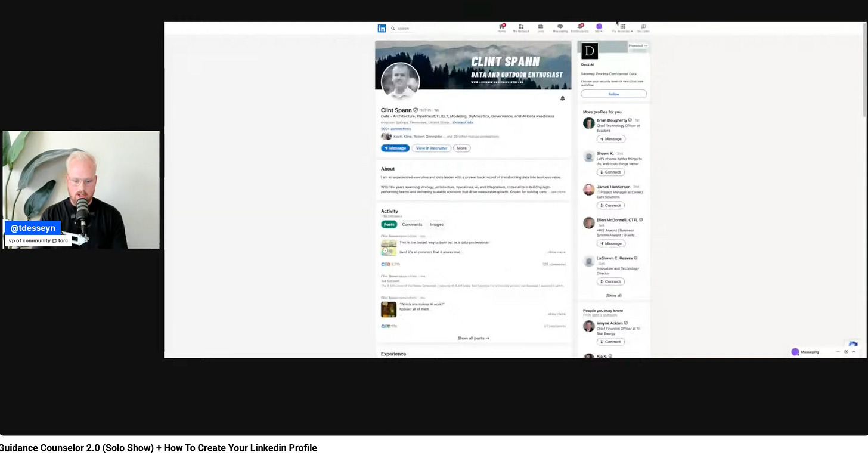Expand the AI work post show more
The image size is (868, 458).
click(x=556, y=314)
